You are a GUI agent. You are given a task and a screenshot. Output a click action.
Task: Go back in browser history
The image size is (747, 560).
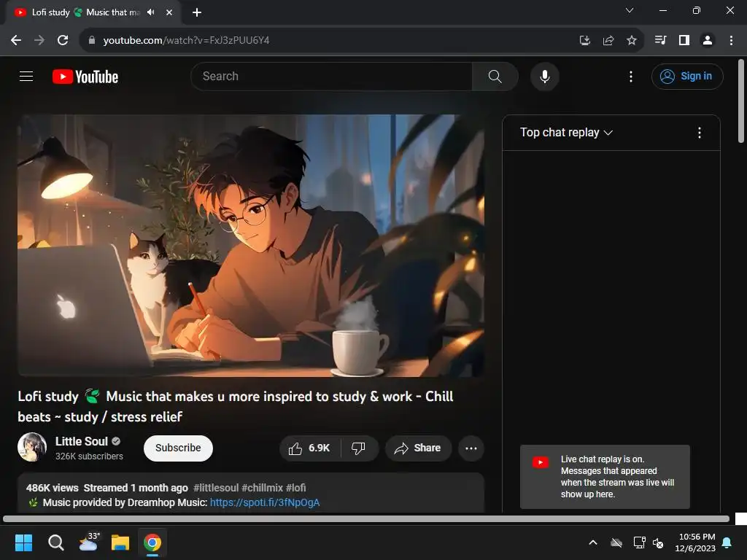16,40
